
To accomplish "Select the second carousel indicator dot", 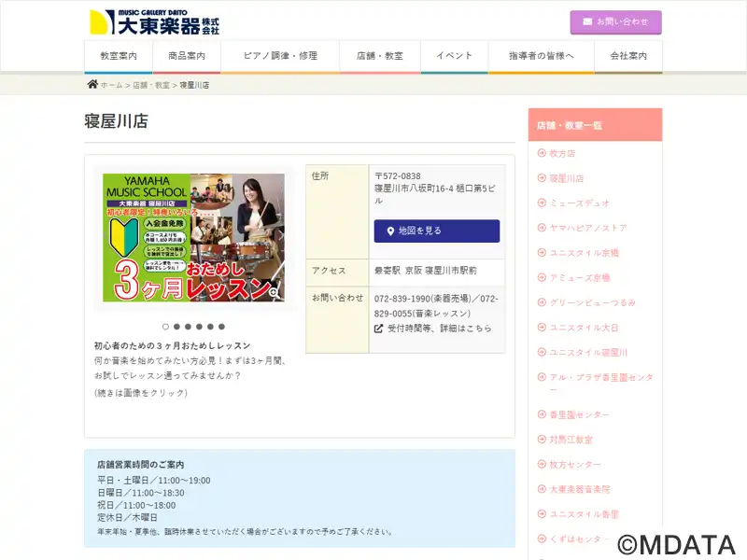I will coord(176,327).
